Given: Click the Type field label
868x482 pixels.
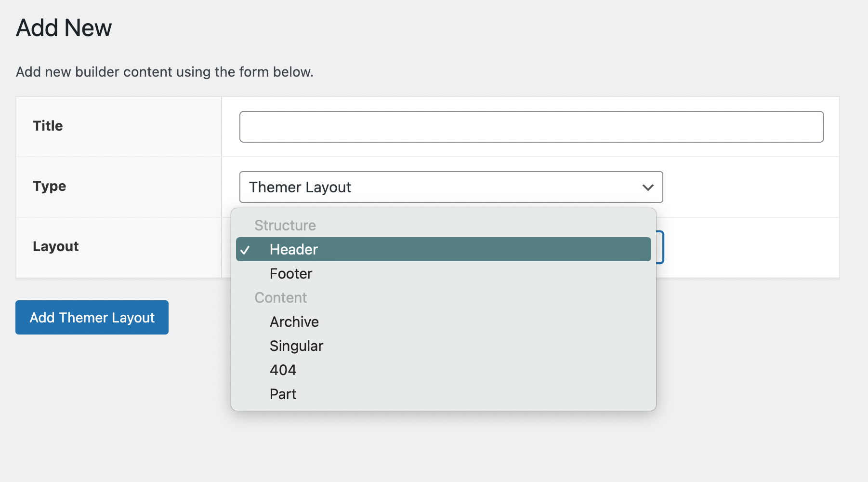Looking at the screenshot, I should (49, 186).
